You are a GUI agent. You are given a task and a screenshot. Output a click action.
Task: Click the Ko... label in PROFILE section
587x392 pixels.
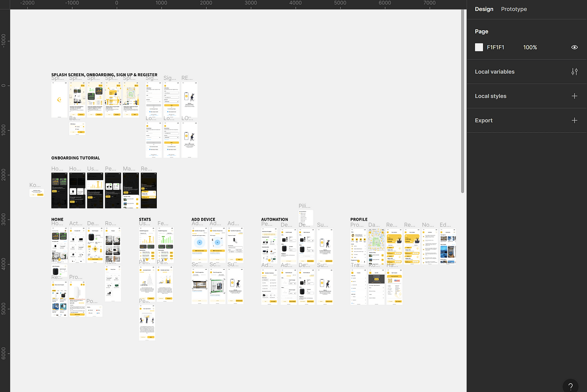(x=374, y=265)
